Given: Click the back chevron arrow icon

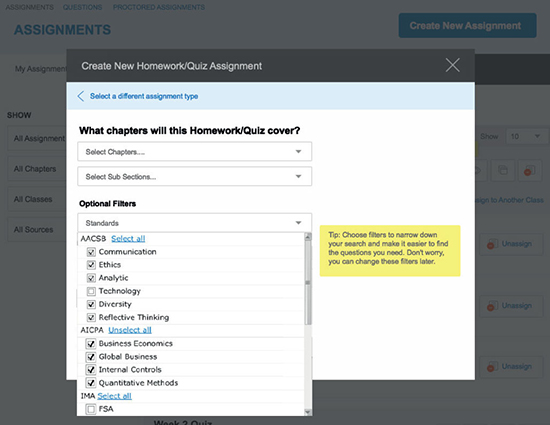Looking at the screenshot, I should (81, 96).
